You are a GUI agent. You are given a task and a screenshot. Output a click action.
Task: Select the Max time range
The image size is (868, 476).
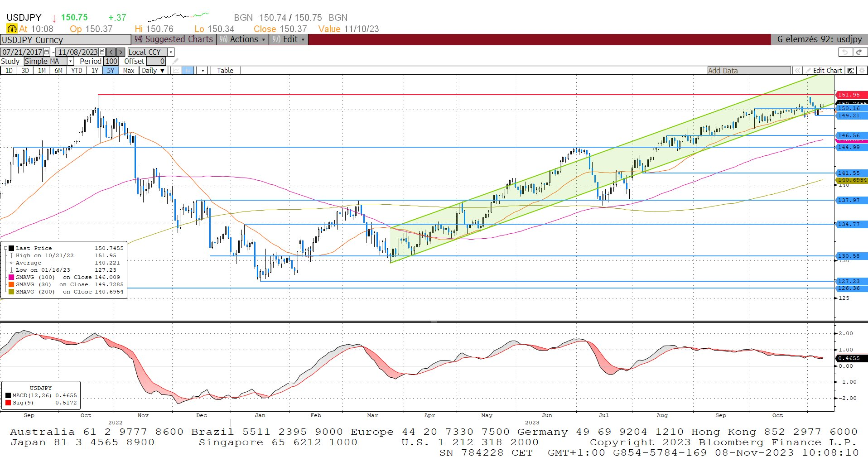pyautogui.click(x=129, y=70)
